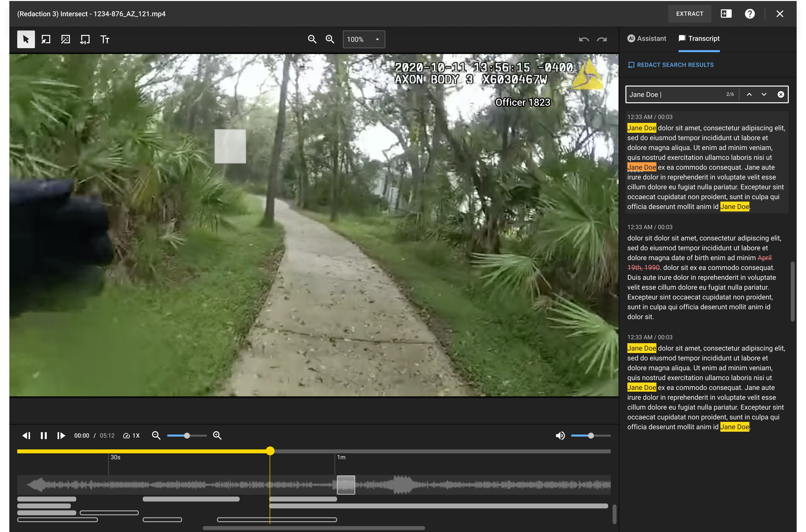Image resolution: width=806 pixels, height=532 pixels.
Task: Collapse the side panel icon
Action: 726,14
